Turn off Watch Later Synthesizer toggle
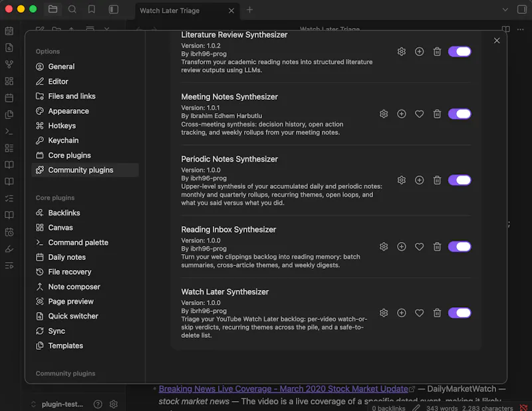The image size is (532, 411). [x=460, y=313]
